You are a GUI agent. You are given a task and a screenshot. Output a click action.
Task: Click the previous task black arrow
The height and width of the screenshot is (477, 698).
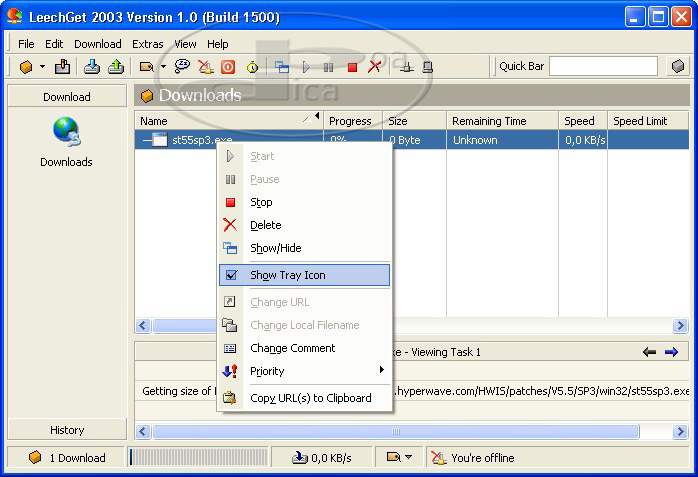(650, 352)
